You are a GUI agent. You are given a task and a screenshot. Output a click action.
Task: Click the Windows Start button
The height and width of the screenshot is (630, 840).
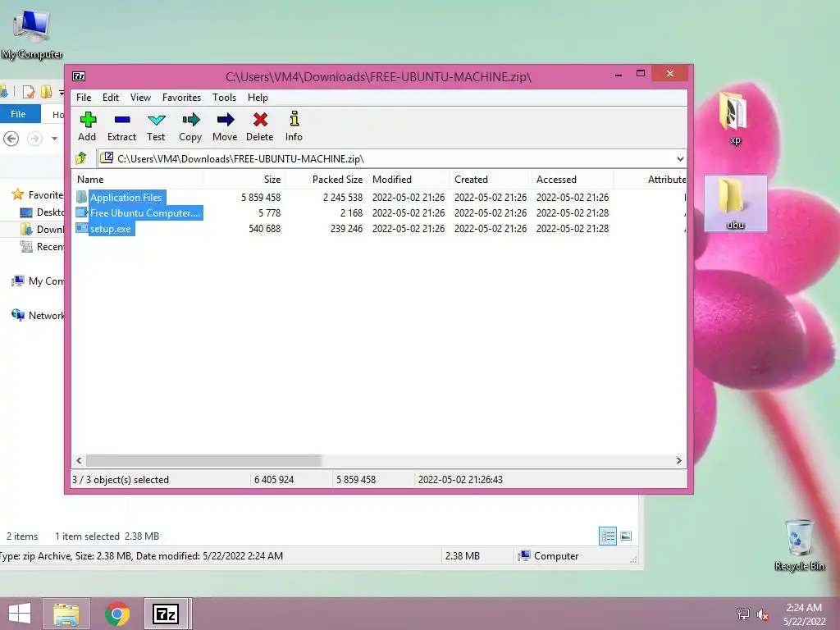(20, 614)
